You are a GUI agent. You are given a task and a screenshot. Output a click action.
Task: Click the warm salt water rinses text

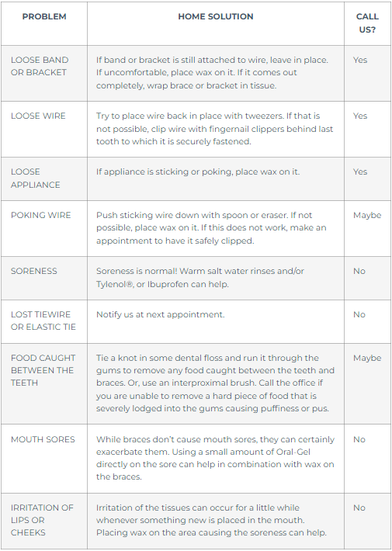click(x=200, y=277)
